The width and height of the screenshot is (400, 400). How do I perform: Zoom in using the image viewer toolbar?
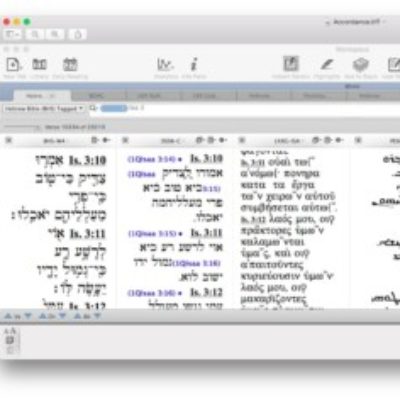point(55,34)
